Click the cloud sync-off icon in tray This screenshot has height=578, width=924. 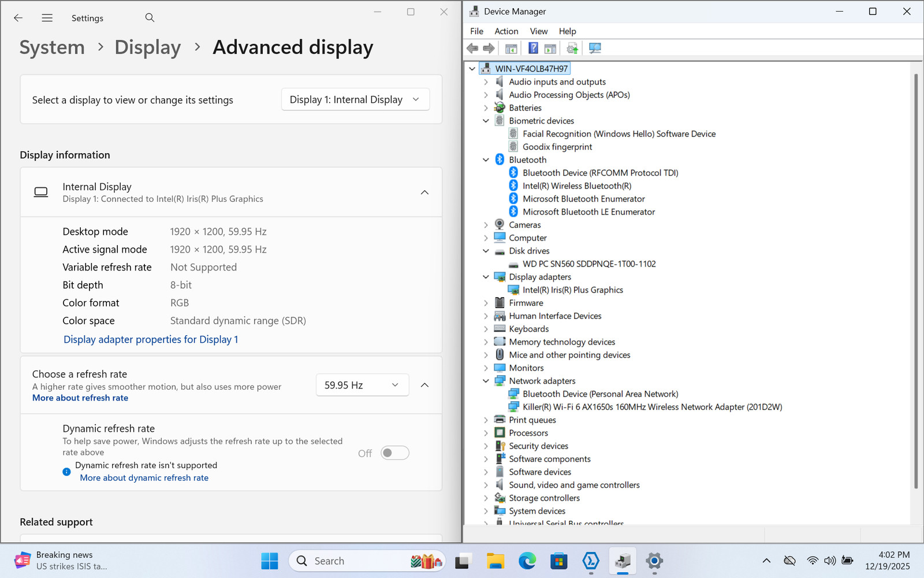(x=789, y=561)
